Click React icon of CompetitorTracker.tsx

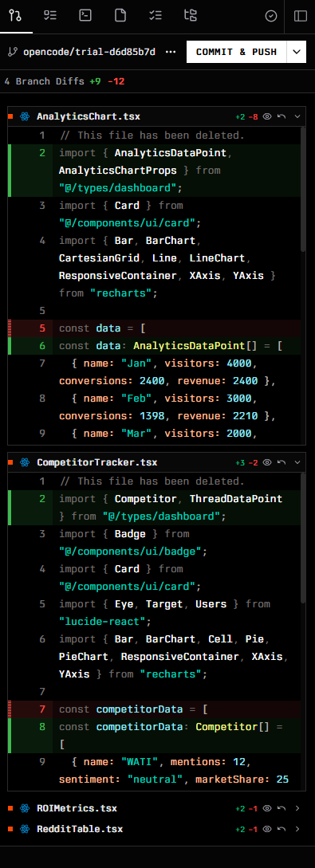25,462
